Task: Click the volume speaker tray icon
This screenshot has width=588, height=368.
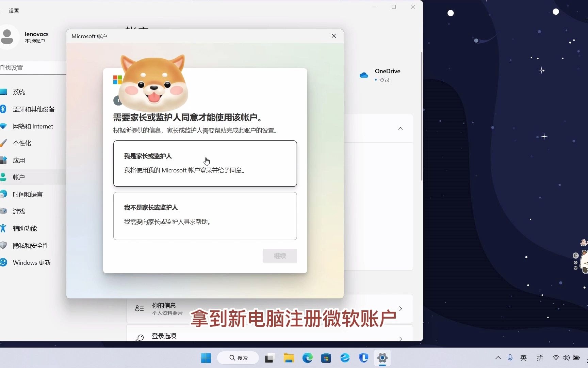Action: [566, 358]
